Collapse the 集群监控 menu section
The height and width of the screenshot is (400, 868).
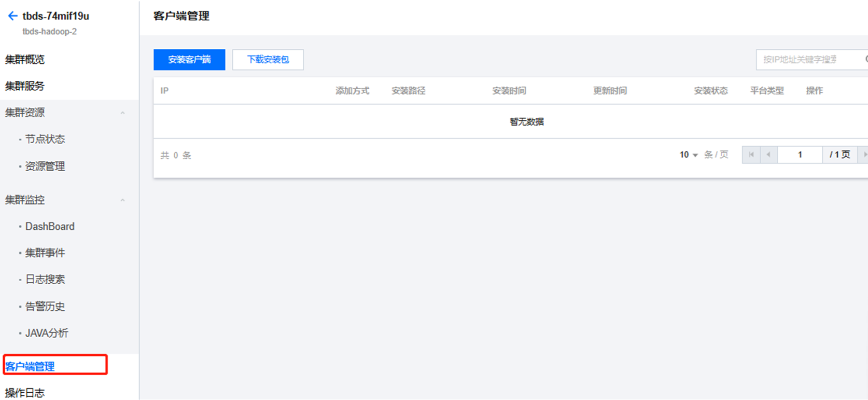(122, 200)
